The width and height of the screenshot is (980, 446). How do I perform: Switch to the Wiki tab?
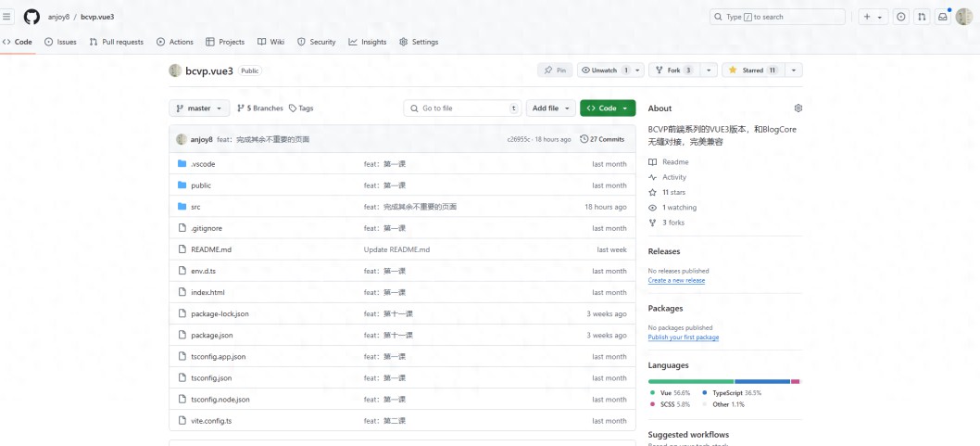coord(270,42)
